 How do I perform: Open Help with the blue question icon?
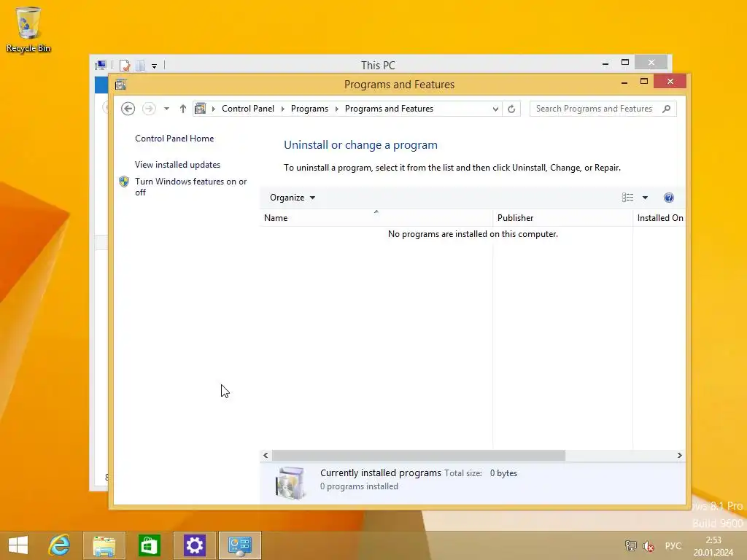[x=668, y=198]
